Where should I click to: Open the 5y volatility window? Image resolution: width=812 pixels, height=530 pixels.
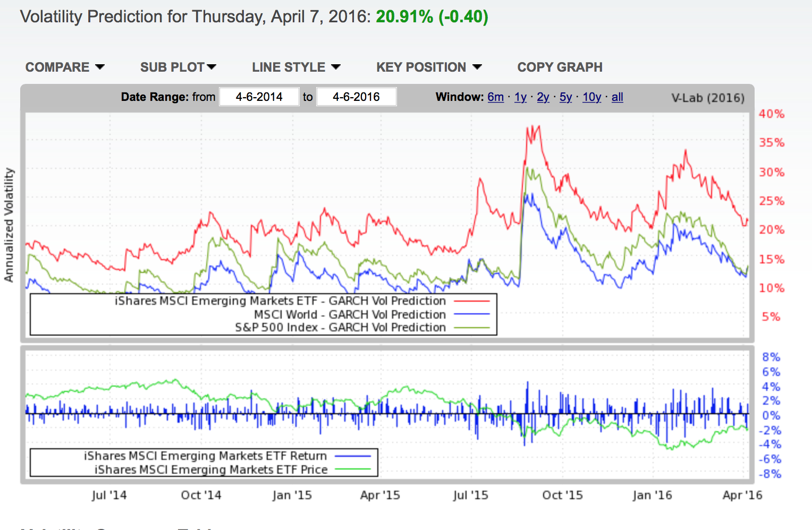pos(565,97)
